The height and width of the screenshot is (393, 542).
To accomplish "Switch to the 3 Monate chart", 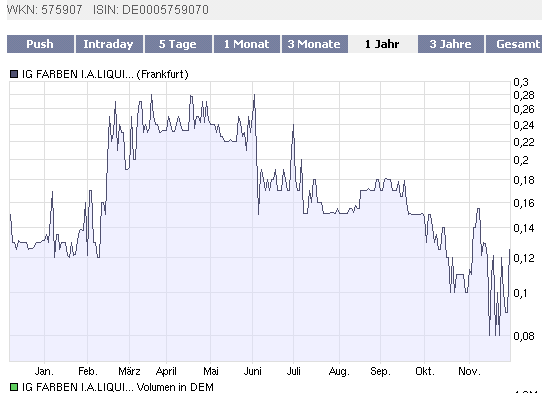I will 315,44.
